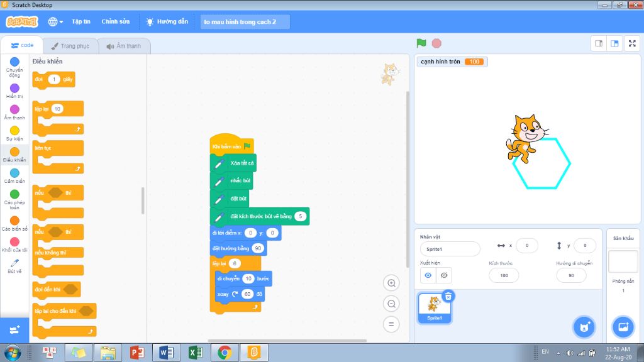This screenshot has height=362, width=644.
Task: Switch to the Trang phục tab
Action: pos(70,46)
